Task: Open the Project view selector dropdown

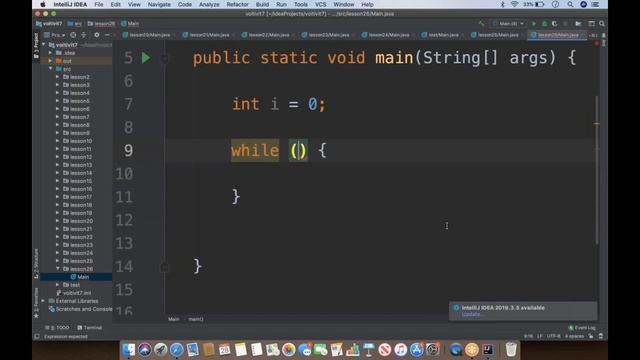Action: coord(55,35)
